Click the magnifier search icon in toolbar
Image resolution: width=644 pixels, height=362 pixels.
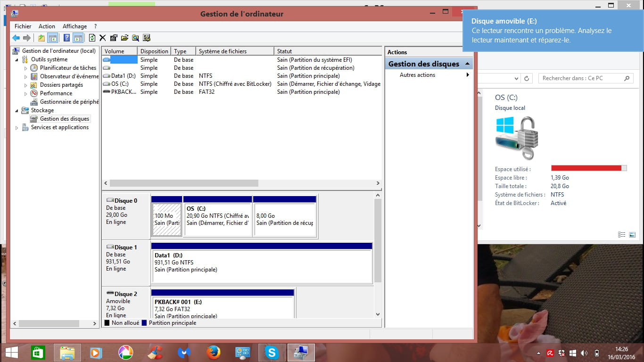pos(135,38)
